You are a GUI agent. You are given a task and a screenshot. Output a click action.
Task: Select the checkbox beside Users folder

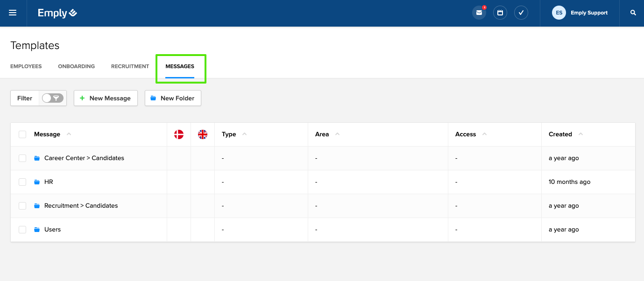pyautogui.click(x=22, y=230)
